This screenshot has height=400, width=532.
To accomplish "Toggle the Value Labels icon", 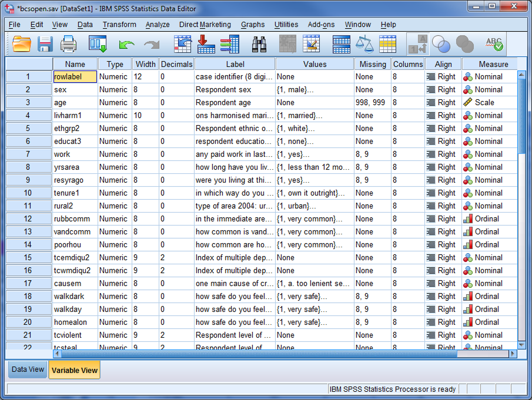I will click(x=418, y=44).
